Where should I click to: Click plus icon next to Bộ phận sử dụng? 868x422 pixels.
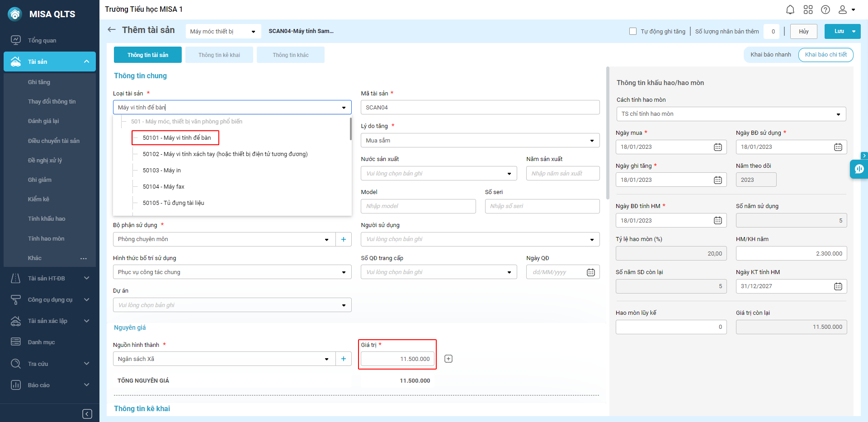click(344, 239)
